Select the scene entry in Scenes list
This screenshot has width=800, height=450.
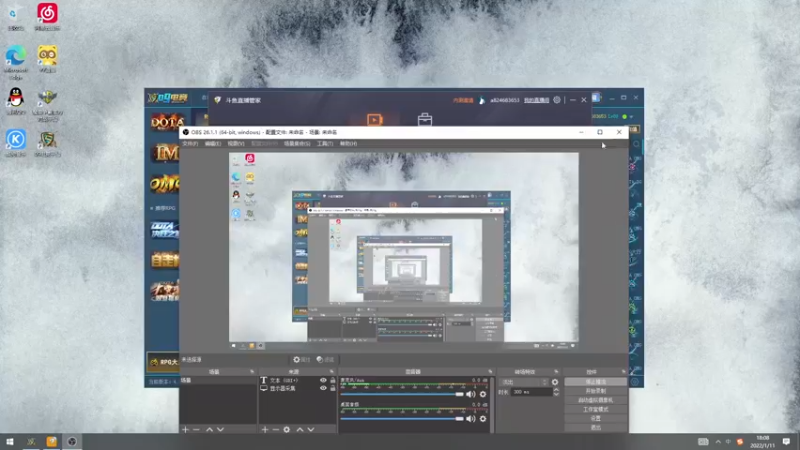click(218, 381)
